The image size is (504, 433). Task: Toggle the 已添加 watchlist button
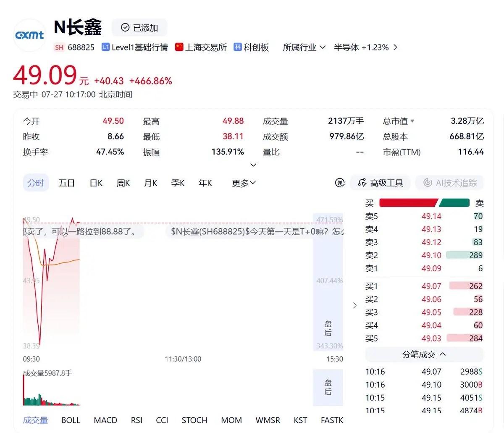[x=139, y=28]
